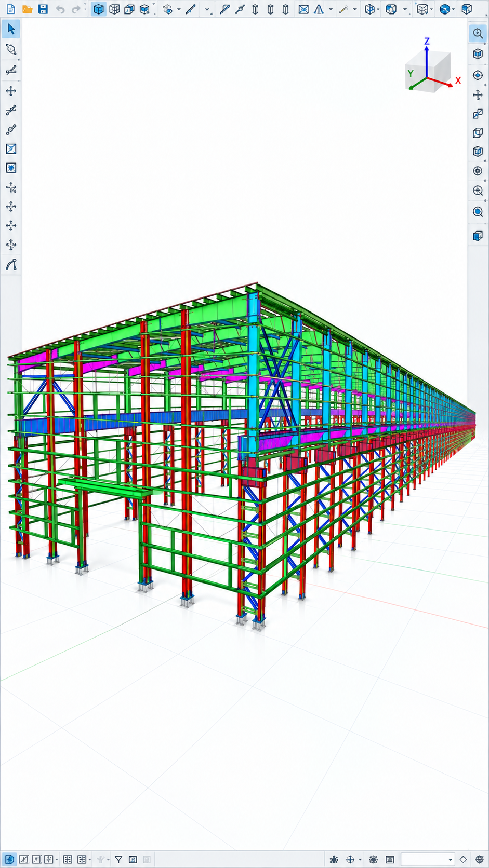Click the diamond icon button in status bar
The height and width of the screenshot is (868, 489).
(463, 860)
